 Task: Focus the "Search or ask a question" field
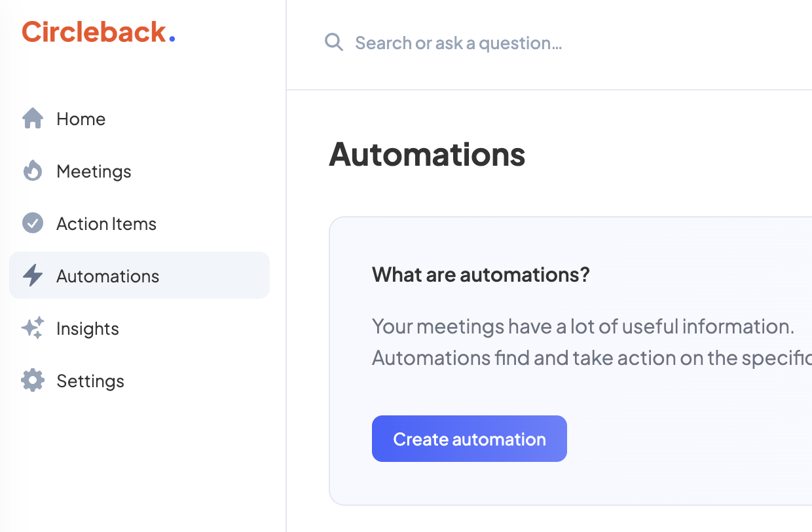click(458, 43)
